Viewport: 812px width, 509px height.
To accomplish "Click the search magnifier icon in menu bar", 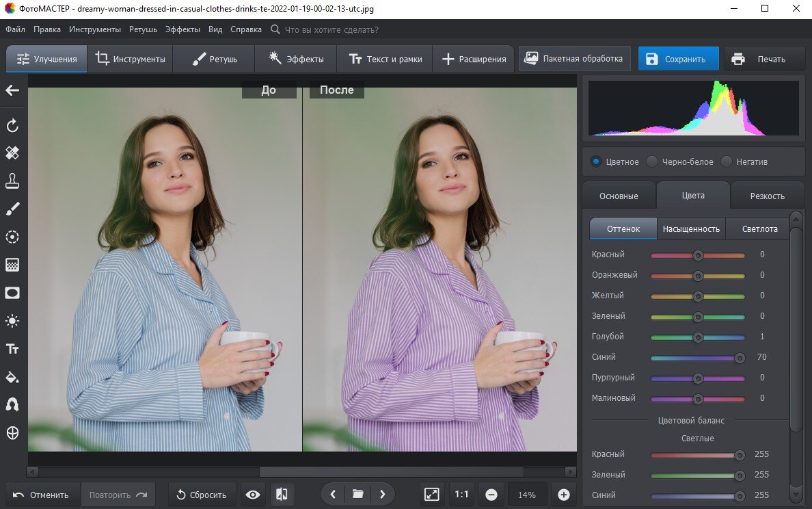I will 275,29.
